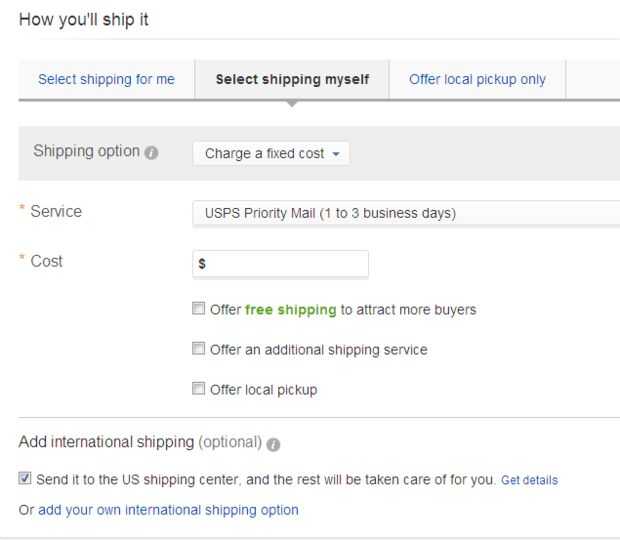Click the Shipping option info icon
620x540 pixels.
(151, 153)
